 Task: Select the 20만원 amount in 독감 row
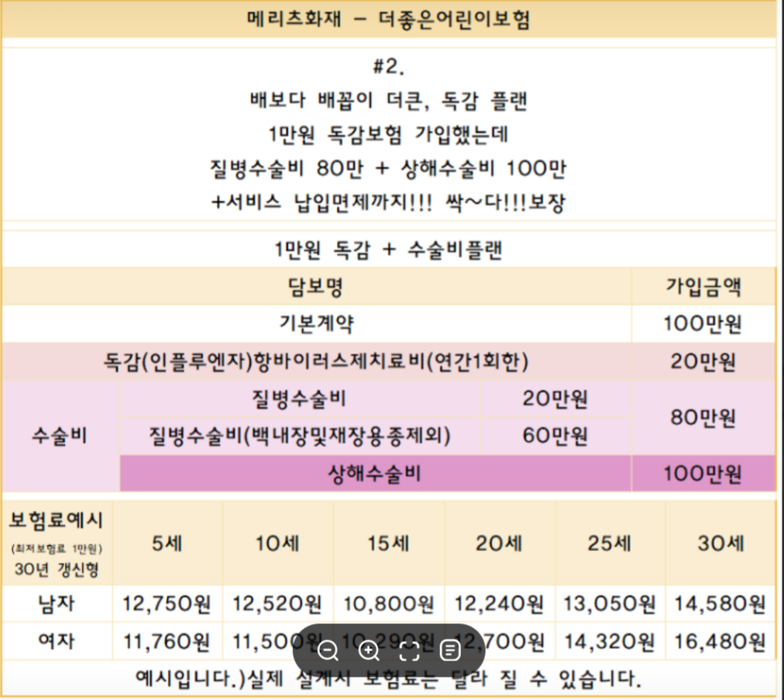pyautogui.click(x=703, y=361)
